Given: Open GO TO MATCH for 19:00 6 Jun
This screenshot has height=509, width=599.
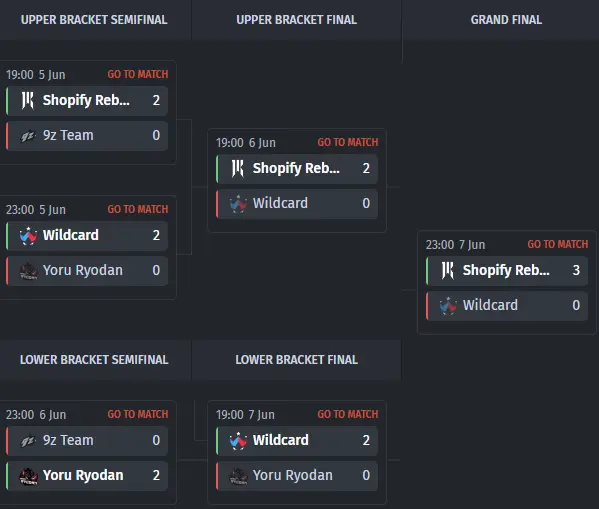Looking at the screenshot, I should [x=348, y=142].
